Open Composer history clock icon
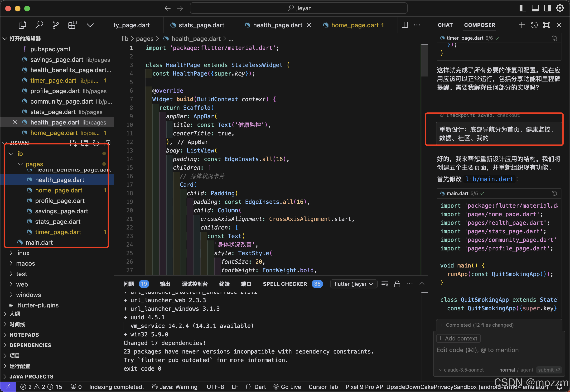Image resolution: width=570 pixels, height=392 pixels. 534,25
